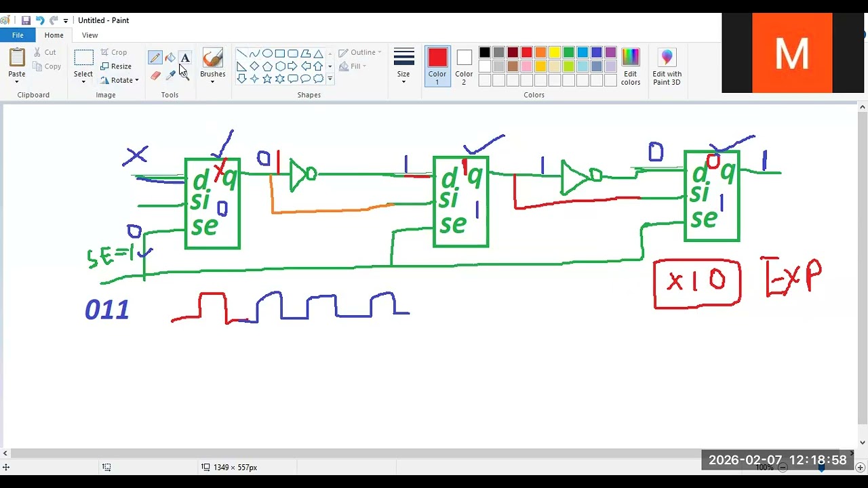Pick the yellow color swatch

click(555, 52)
